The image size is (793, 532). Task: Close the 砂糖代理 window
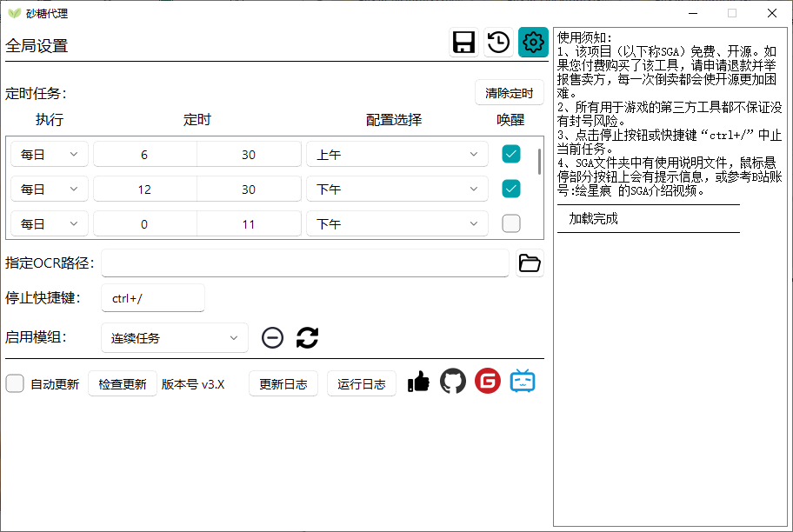pyautogui.click(x=772, y=13)
